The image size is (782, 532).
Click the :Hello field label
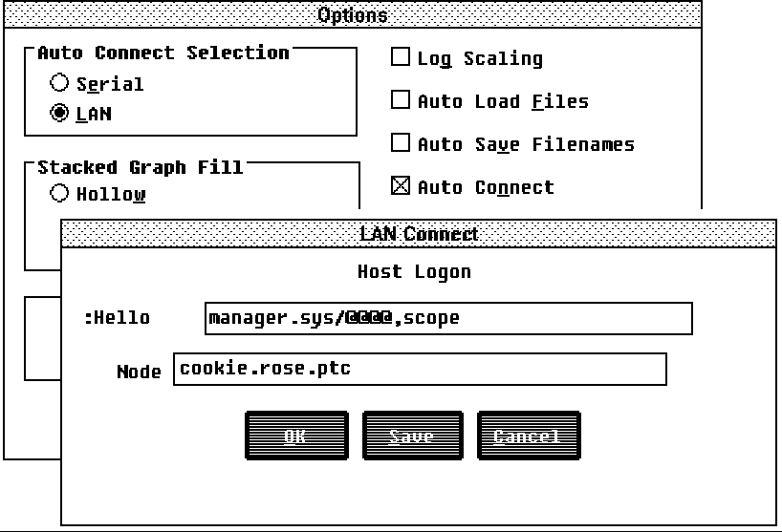(117, 318)
